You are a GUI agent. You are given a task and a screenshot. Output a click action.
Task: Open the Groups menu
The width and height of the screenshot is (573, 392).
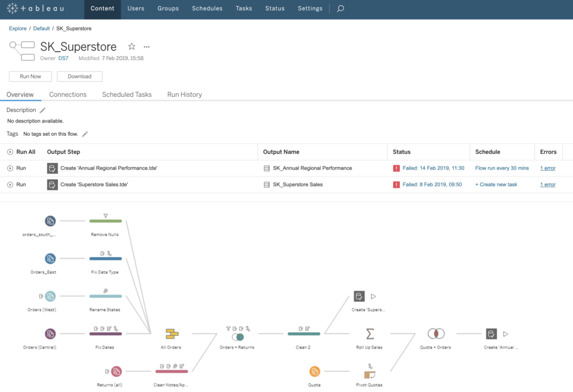(168, 9)
